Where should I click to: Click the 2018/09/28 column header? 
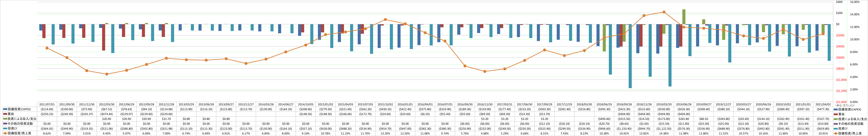coord(624,104)
